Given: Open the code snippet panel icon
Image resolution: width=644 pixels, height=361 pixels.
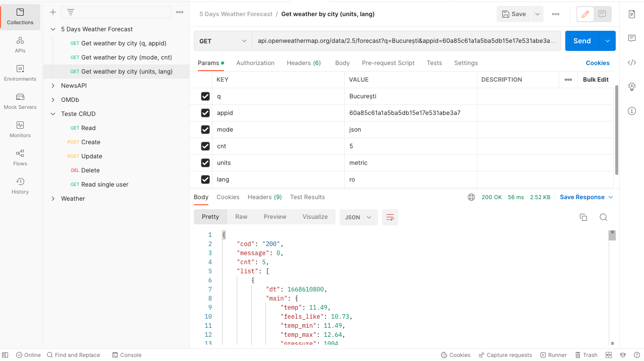Looking at the screenshot, I should 631,63.
